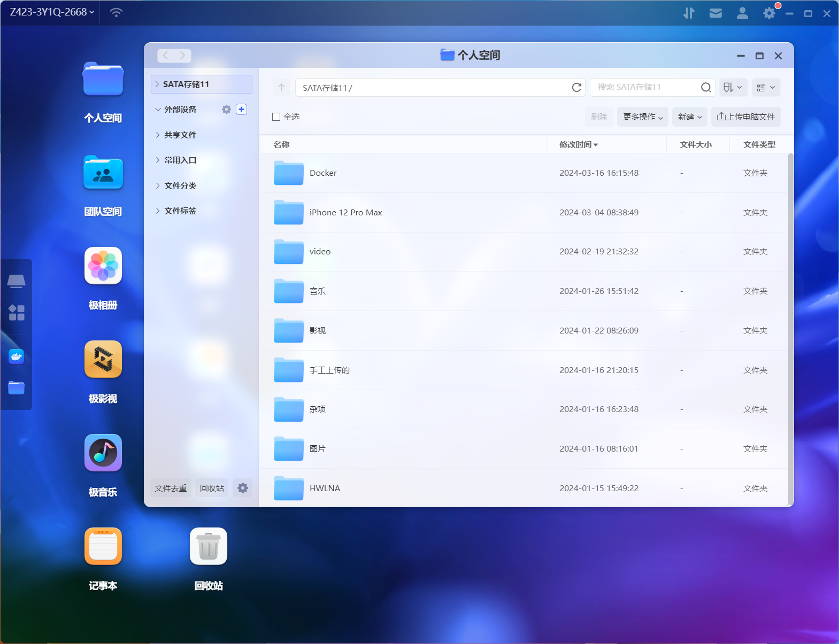839x644 pixels.
Task: Select the 音乐 folder
Action: click(524, 291)
